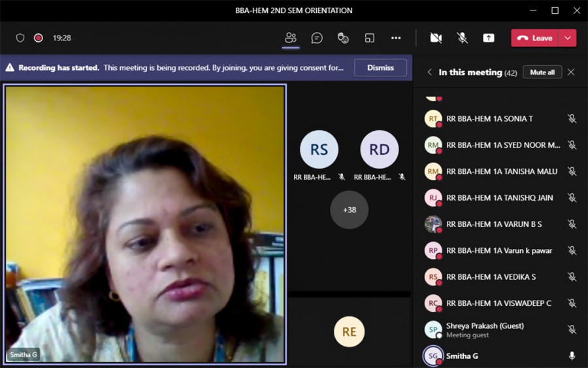Click the shield security icon
The width and height of the screenshot is (588, 368).
coord(20,38)
